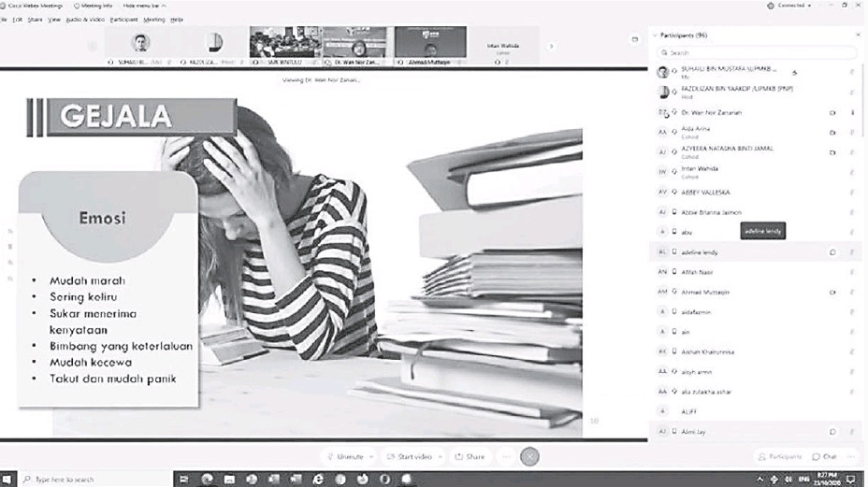Click the AA avatar of Aida Arina

(662, 132)
